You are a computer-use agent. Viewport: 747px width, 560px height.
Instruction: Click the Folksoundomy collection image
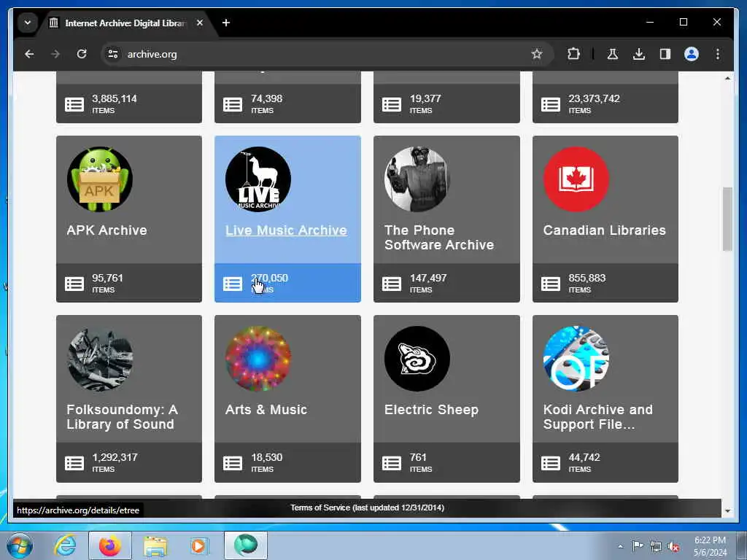[99, 359]
